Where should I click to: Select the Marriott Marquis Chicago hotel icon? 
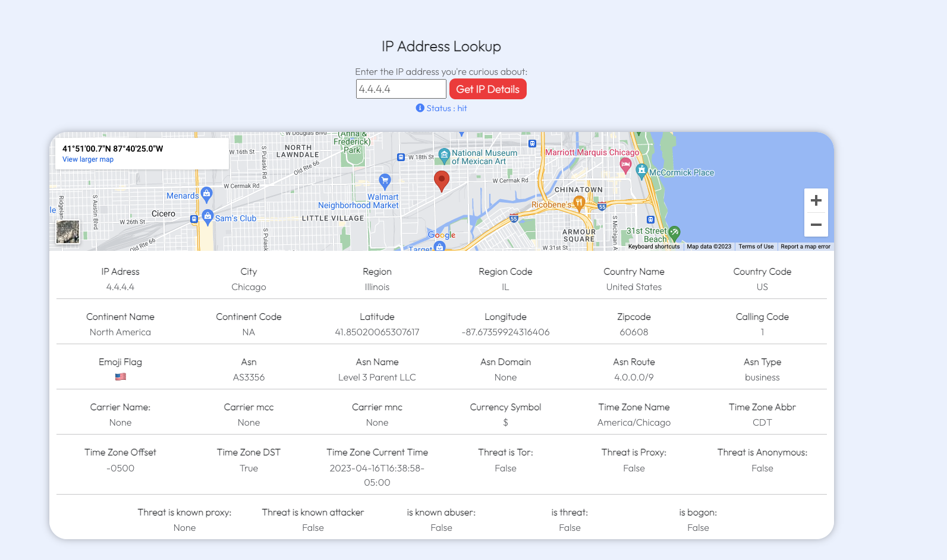(625, 165)
